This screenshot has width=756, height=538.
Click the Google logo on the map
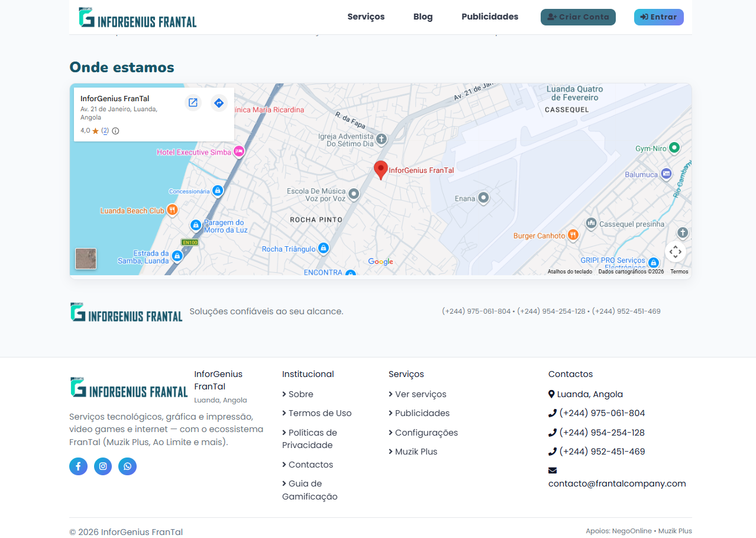380,262
